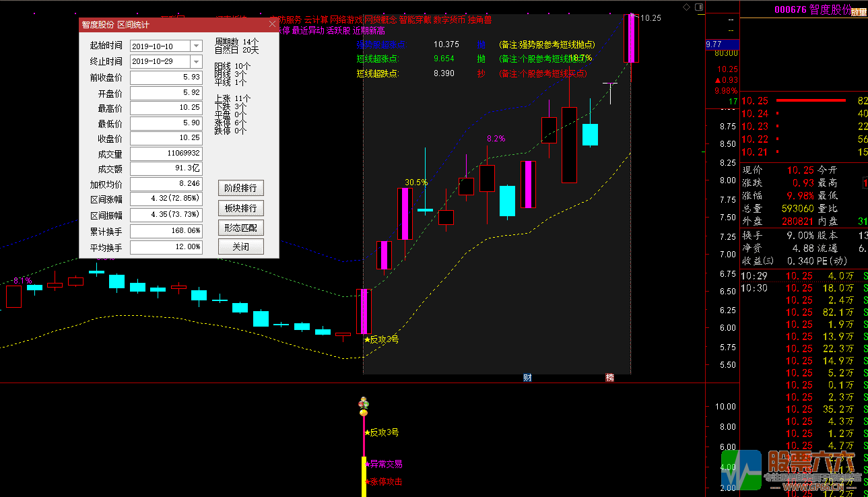The width and height of the screenshot is (868, 497).
Task: Click the 区间涨幅 field 4.32(72.85%)
Action: (166, 199)
